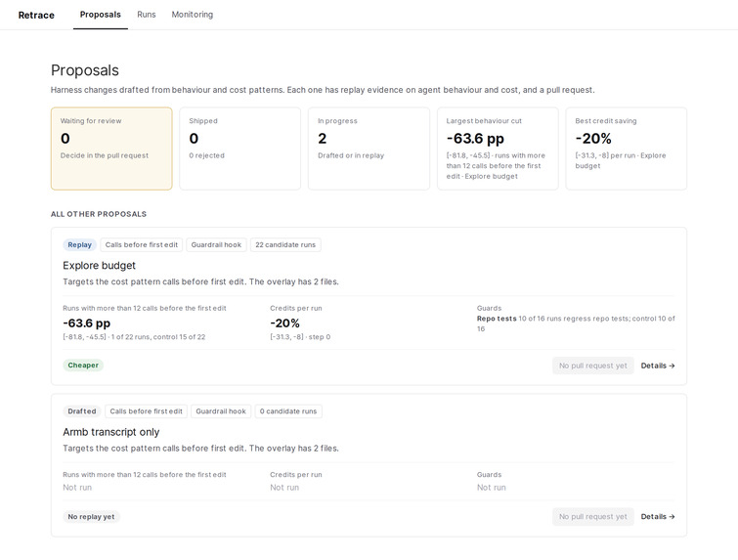Click 1 of 22 runs, control 15 of 22 text
This screenshot has height=560, width=738.
pos(158,337)
